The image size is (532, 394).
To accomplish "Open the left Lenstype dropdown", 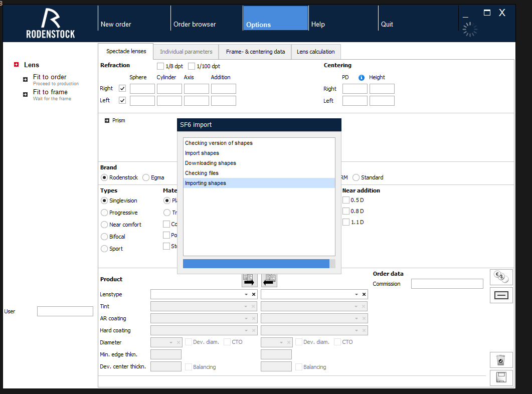I will (x=246, y=294).
